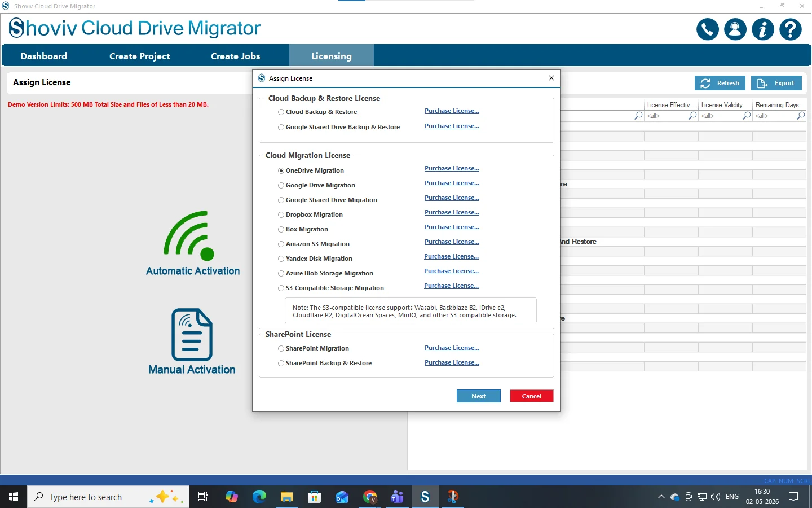Pick the Box Migration radio button

click(x=281, y=229)
